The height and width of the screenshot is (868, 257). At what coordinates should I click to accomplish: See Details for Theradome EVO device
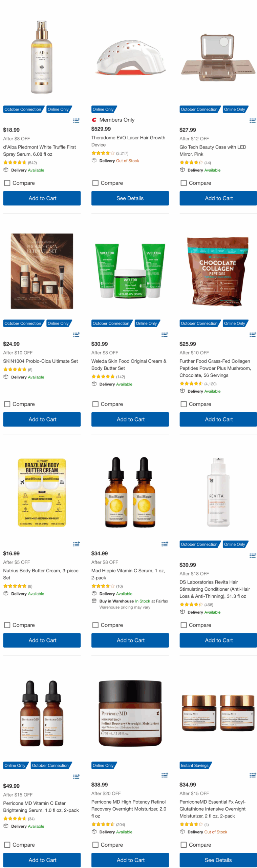130,198
